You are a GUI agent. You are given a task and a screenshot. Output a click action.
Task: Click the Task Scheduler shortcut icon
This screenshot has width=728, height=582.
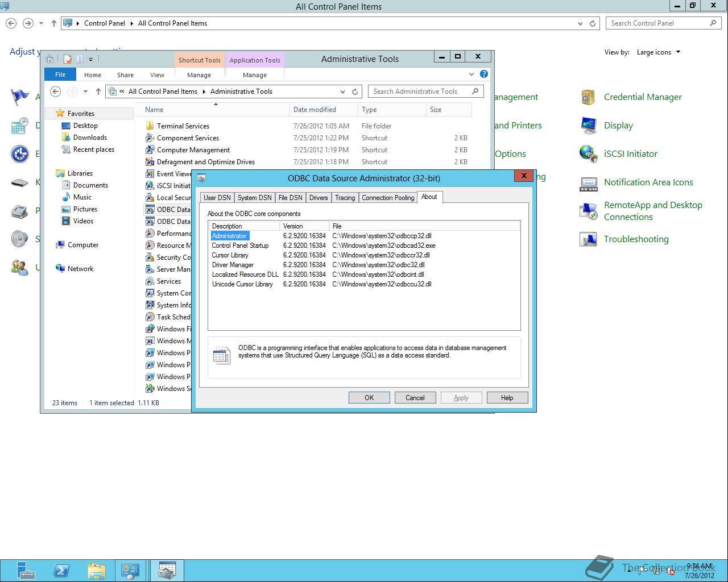[150, 317]
